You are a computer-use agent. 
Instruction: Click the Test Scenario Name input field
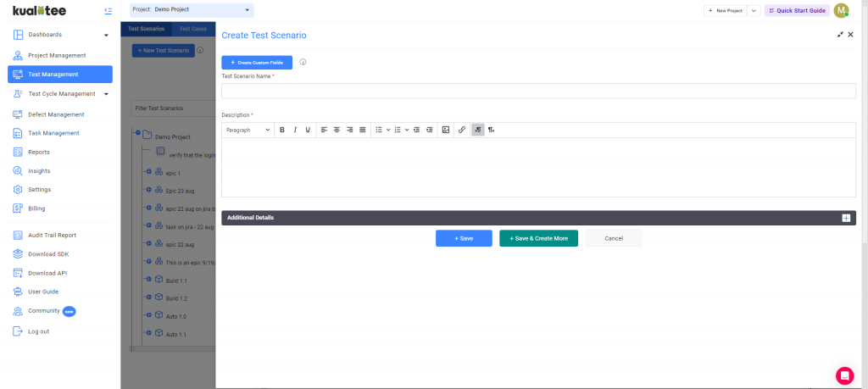tap(538, 91)
